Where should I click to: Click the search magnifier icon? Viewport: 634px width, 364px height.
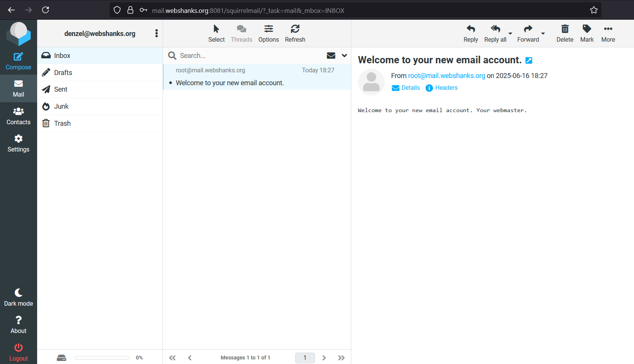[x=172, y=56]
